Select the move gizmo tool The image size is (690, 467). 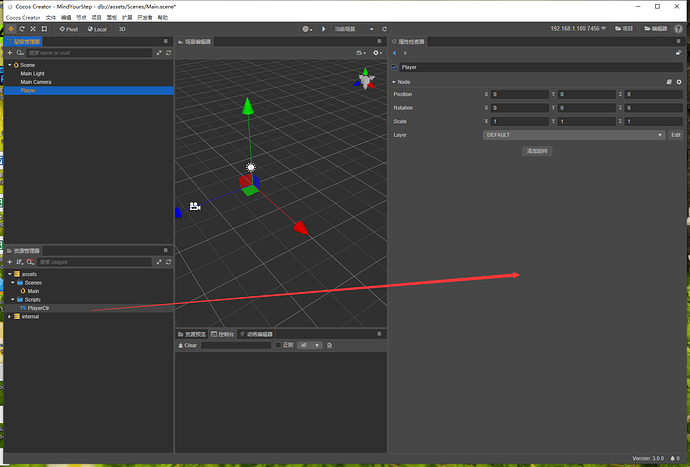(11, 29)
